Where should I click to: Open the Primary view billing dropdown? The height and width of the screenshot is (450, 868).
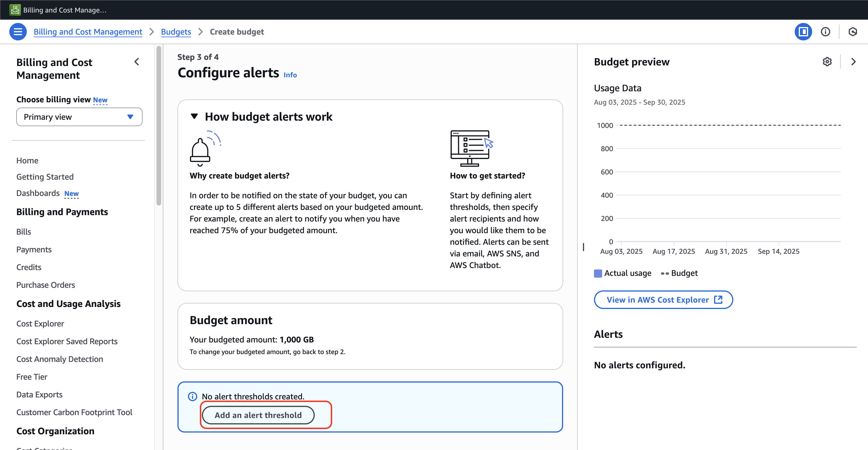click(x=79, y=117)
